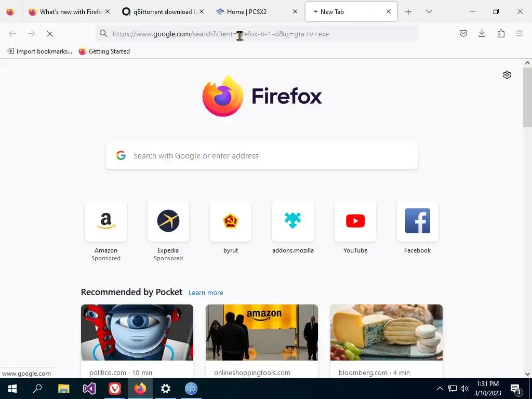Open the Firefox hamburger application menu
Screen dimensions: 532x399
click(x=520, y=33)
